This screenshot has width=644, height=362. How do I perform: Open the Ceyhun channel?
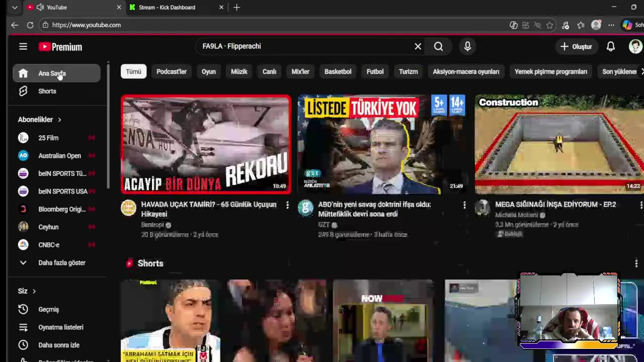(56, 227)
